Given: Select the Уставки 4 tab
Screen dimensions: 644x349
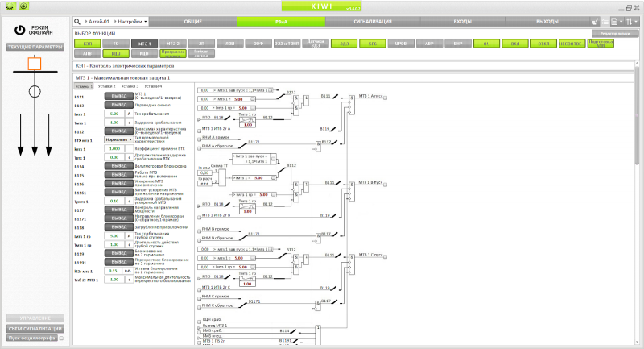Looking at the screenshot, I should (x=153, y=86).
